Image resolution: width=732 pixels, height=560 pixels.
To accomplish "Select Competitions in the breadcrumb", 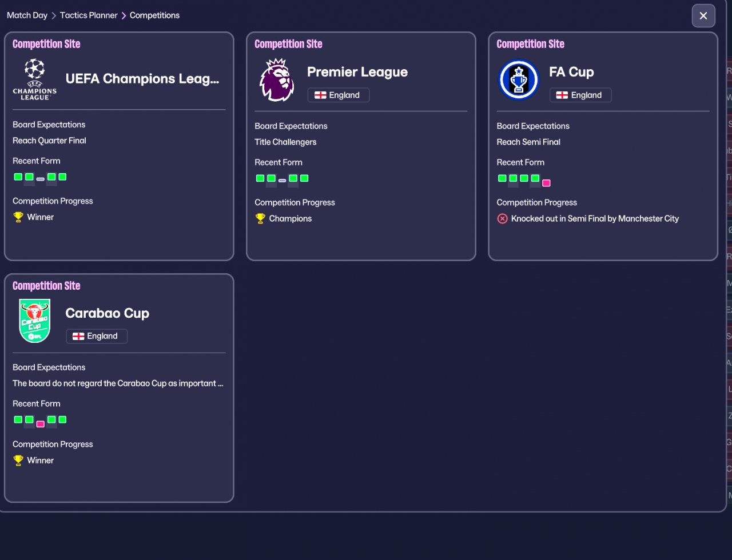I will pyautogui.click(x=154, y=15).
